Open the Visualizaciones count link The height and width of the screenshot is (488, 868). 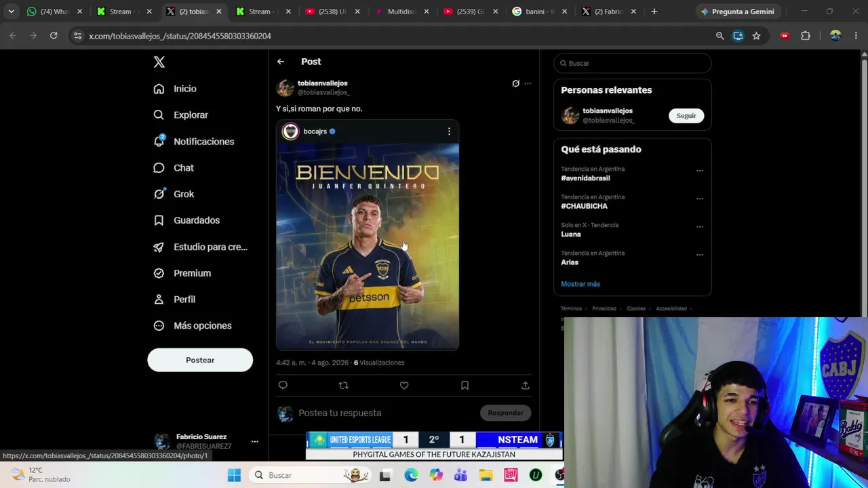378,363
